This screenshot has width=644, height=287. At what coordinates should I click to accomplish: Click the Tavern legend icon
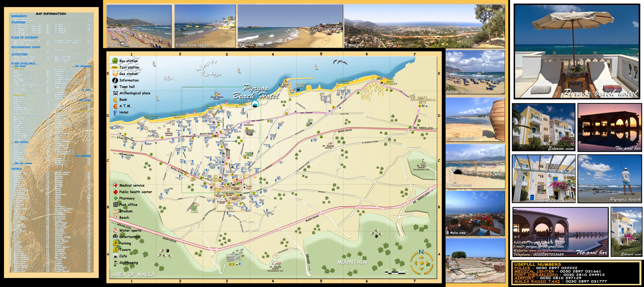tap(116, 250)
